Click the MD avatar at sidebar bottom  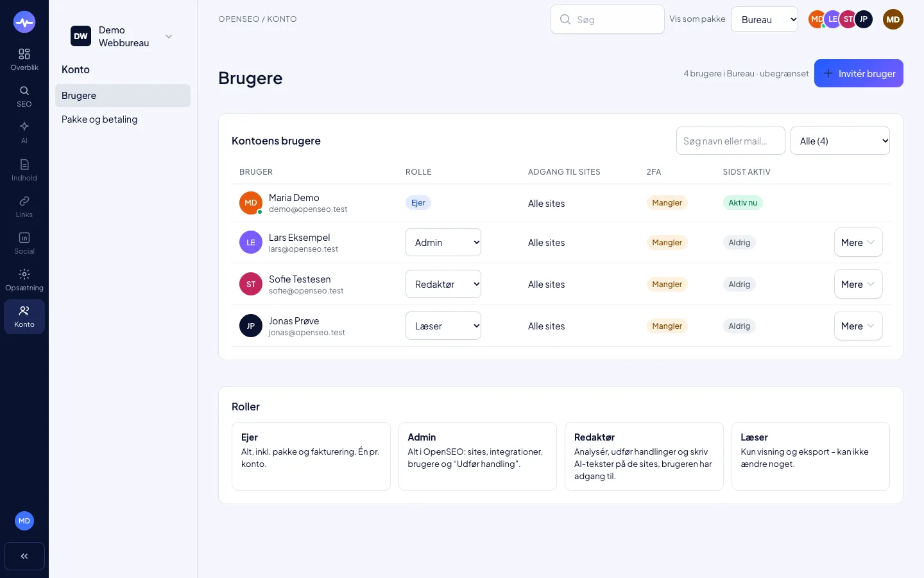click(24, 521)
